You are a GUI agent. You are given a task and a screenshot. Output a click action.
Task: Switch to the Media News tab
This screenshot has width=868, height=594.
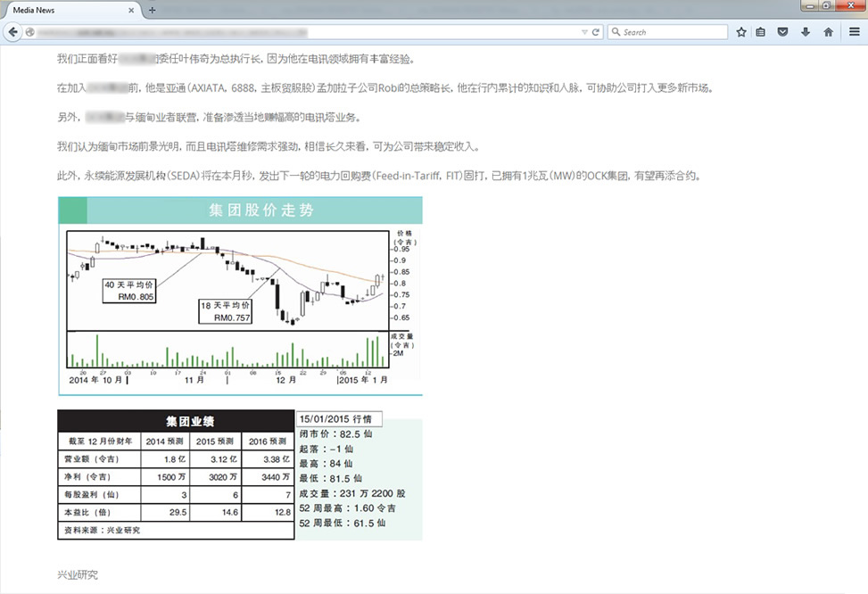point(62,10)
